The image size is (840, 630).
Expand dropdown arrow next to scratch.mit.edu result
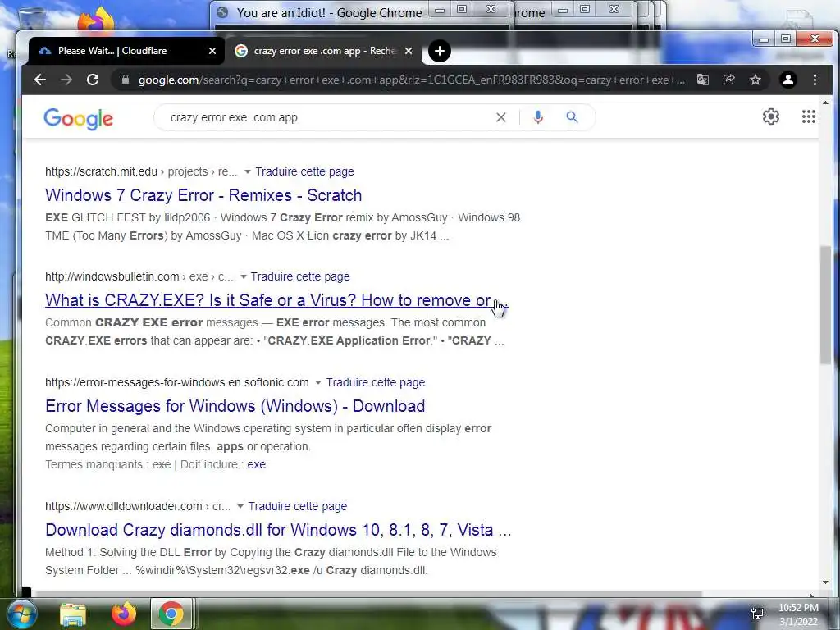[x=247, y=172]
